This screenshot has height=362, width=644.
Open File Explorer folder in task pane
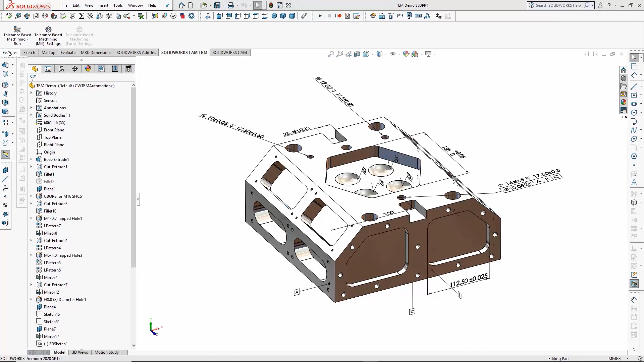624,86
